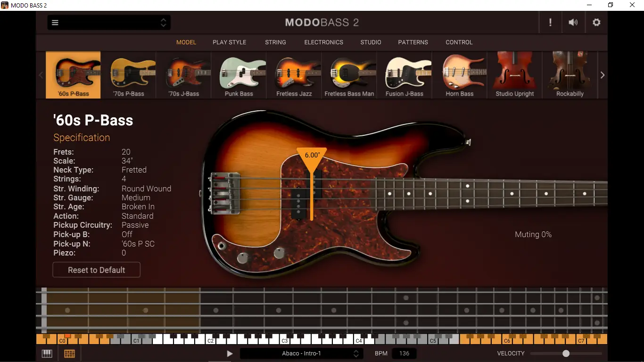Switch to the PLAY STYLE tab
The width and height of the screenshot is (644, 362).
[x=230, y=42]
